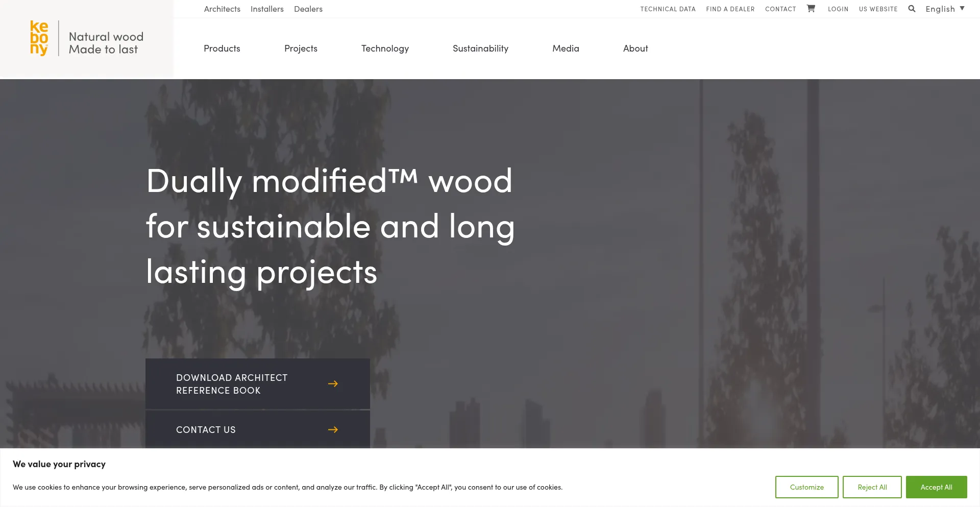The width and height of the screenshot is (980, 507).
Task: Accept all cookies
Action: pyautogui.click(x=936, y=487)
